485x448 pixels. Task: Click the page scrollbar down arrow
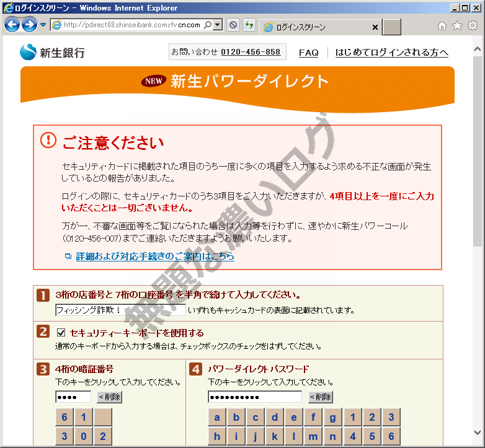coord(478,433)
